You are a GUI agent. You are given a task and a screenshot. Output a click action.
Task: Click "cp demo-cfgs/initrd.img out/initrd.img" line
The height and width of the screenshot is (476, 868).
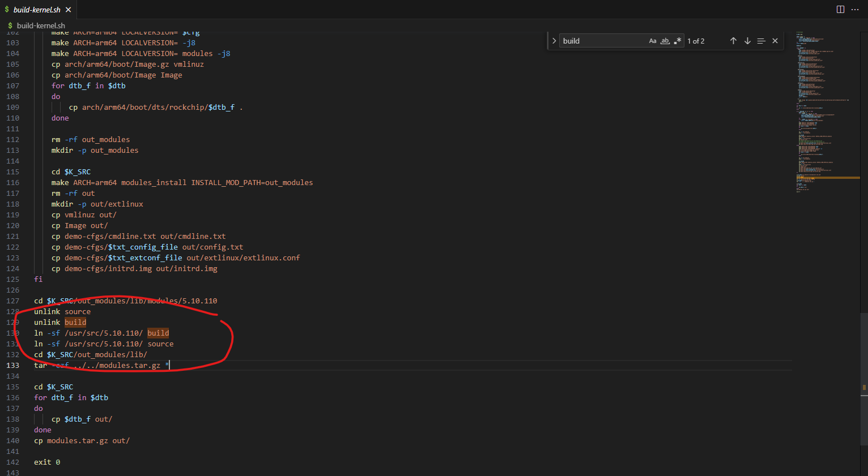tap(134, 268)
